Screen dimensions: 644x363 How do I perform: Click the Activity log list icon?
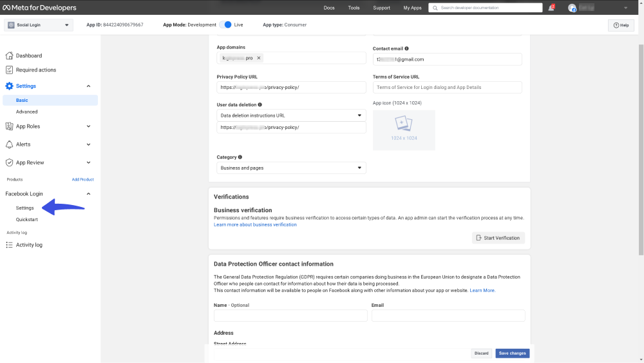click(9, 245)
